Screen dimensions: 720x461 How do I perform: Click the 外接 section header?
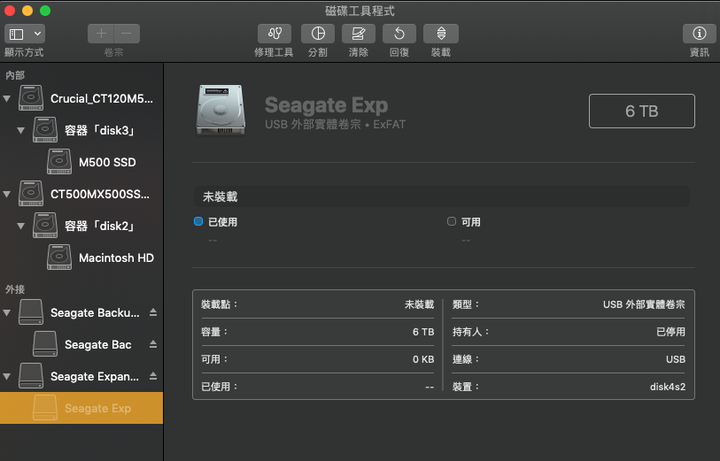[x=15, y=289]
